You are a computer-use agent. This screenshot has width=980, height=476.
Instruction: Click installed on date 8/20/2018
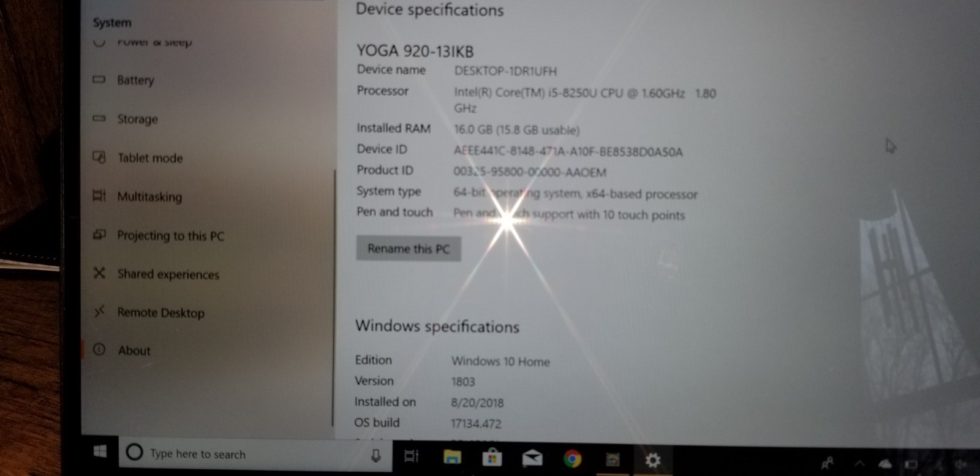tap(477, 402)
